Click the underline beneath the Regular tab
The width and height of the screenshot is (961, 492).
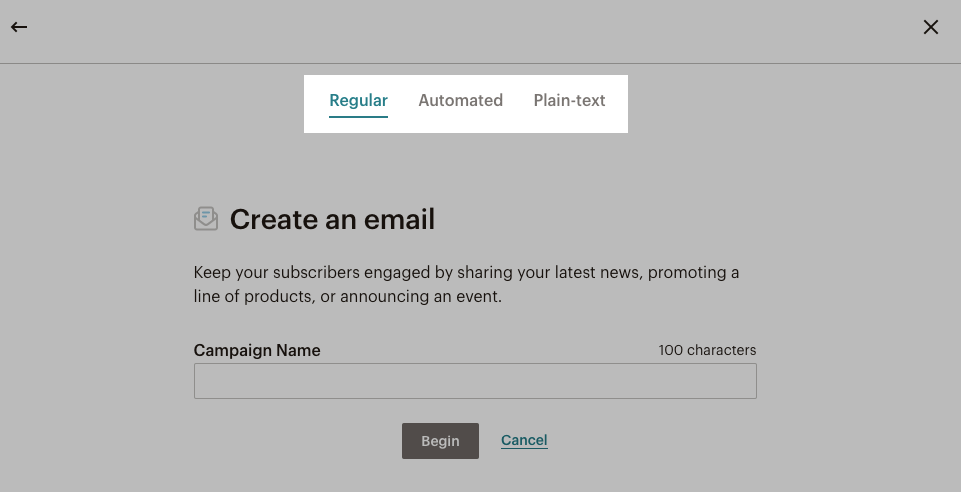pos(358,117)
